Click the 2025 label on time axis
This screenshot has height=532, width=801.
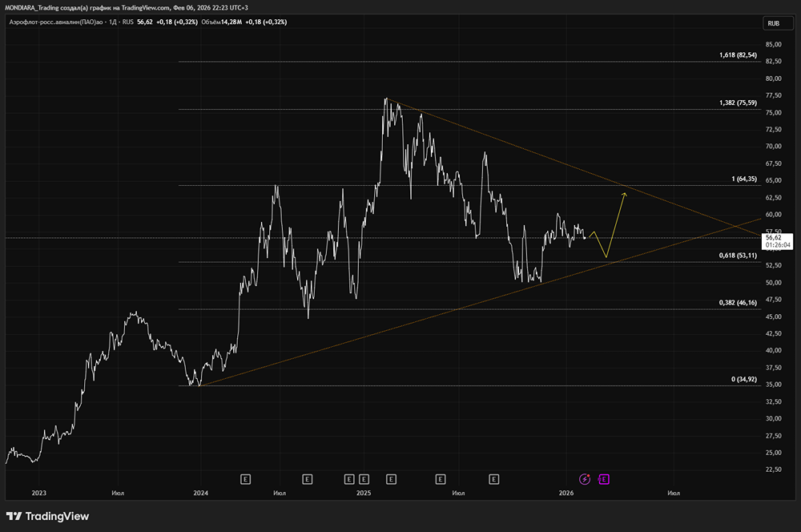[364, 494]
